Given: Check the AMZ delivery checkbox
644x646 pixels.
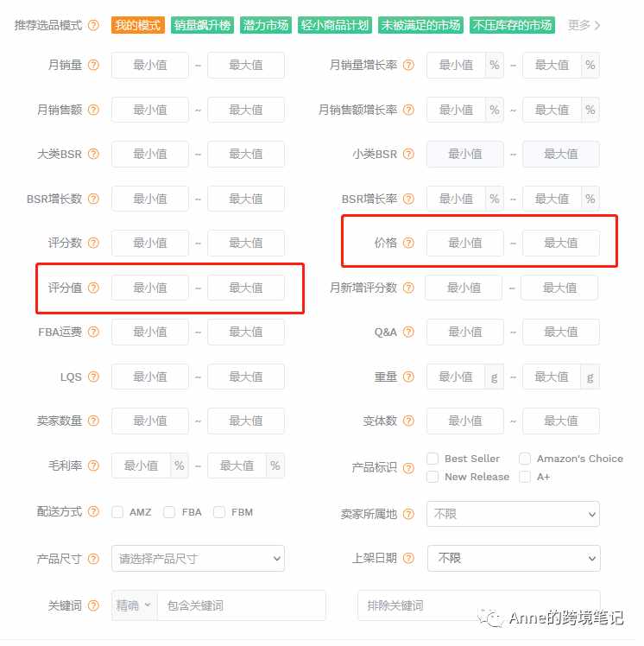Looking at the screenshot, I should (x=117, y=512).
